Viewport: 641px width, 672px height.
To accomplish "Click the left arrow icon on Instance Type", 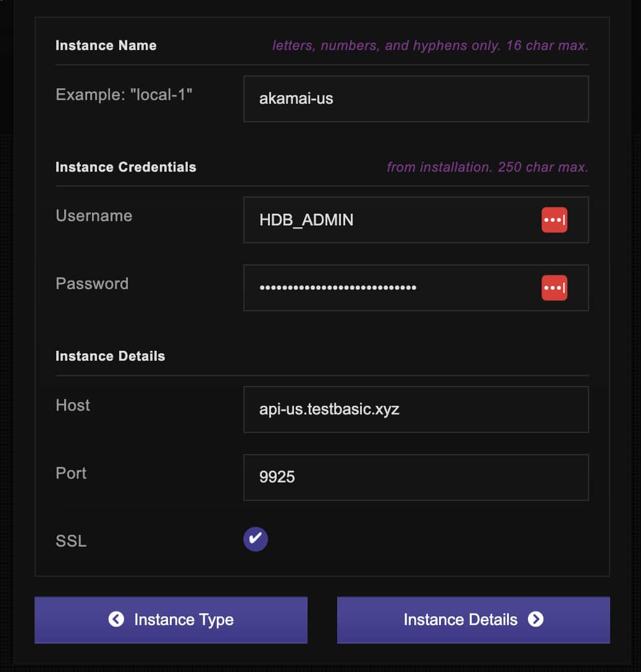I will [116, 619].
